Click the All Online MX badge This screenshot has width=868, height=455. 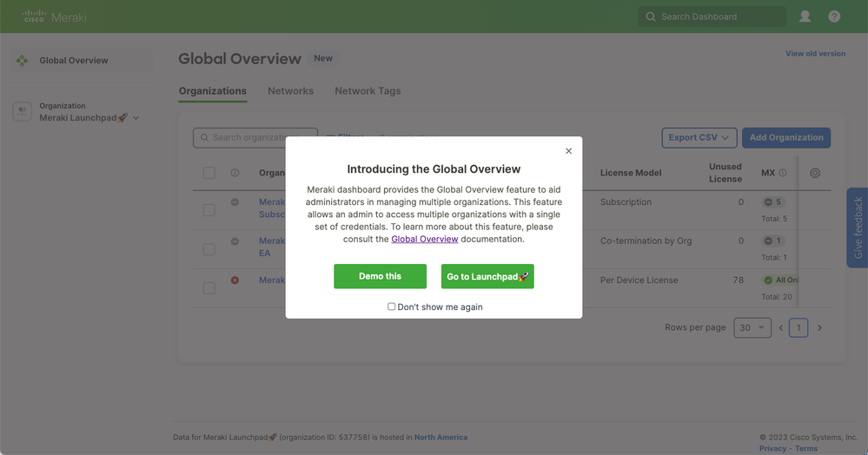(780, 280)
